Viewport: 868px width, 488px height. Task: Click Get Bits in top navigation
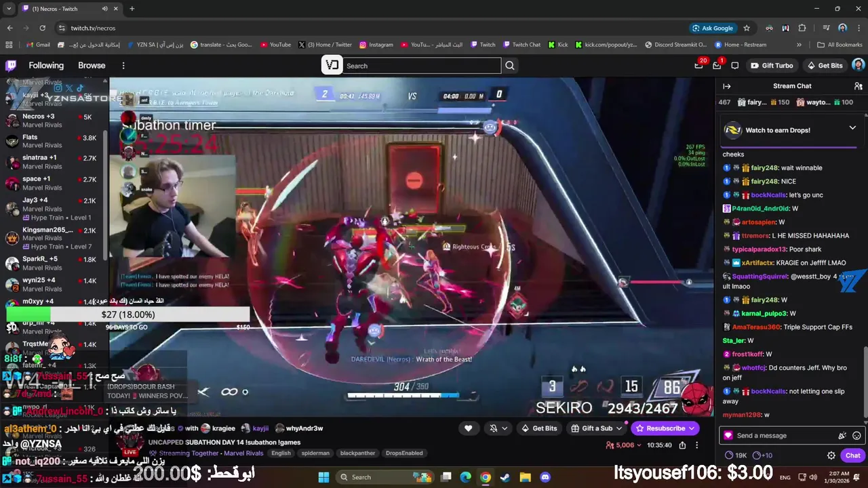point(825,66)
